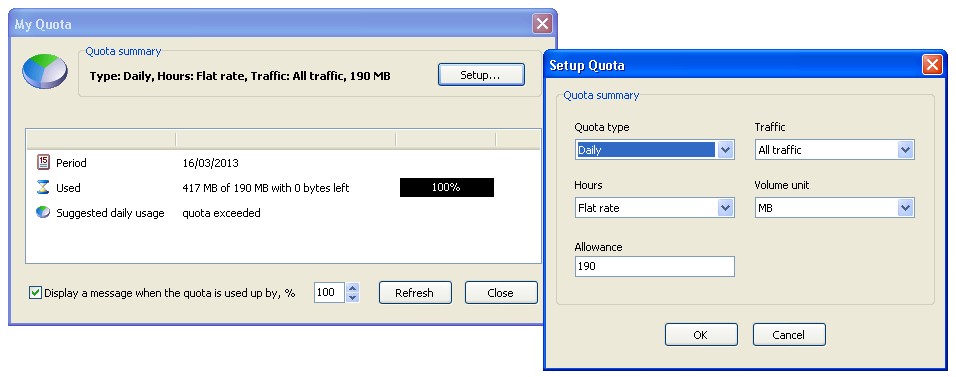Decrease the quota percentage spinner value
Image resolution: width=956 pixels, height=377 pixels.
tap(352, 298)
